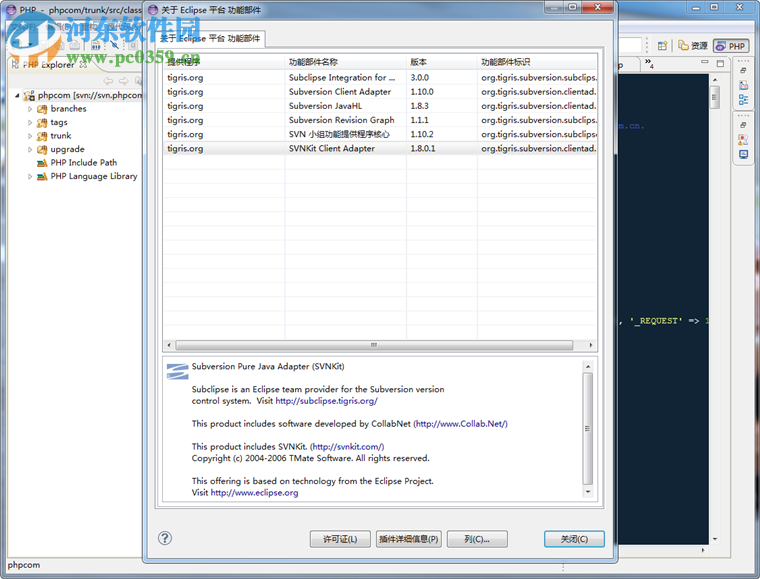Show hidden editor tabs via chevron 4
Screen dimensions: 760x579
tap(649, 63)
